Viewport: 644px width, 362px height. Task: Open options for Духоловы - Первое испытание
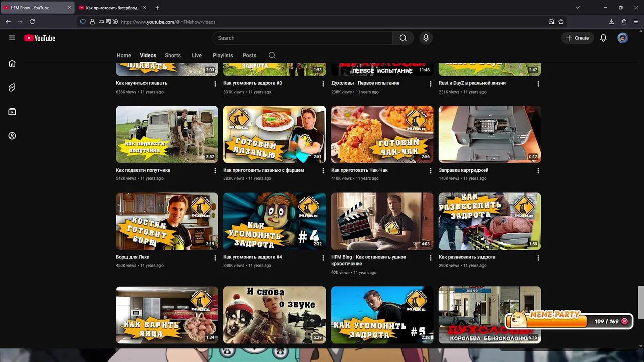tap(431, 84)
